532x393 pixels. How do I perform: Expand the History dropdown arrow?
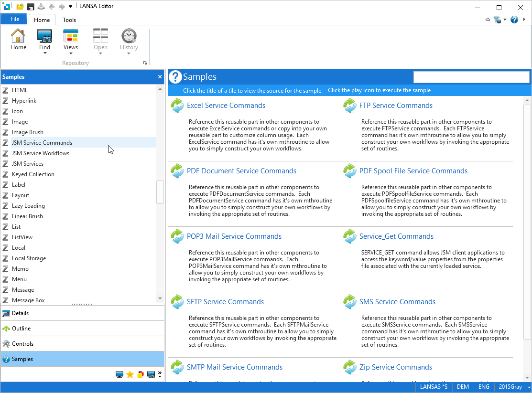129,53
